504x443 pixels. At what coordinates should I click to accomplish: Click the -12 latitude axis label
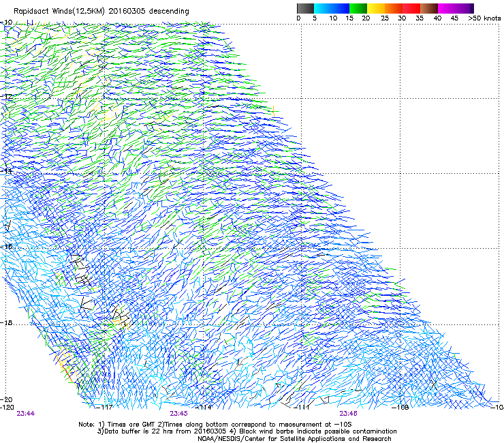[x=6, y=96]
